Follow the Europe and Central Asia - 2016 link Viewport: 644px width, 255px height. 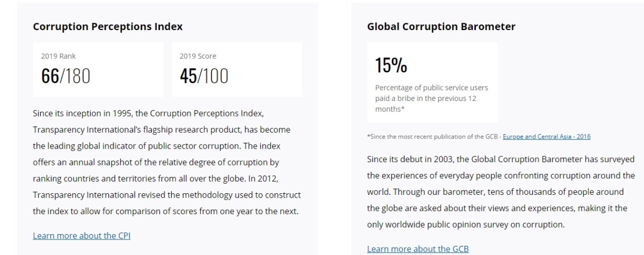tap(546, 137)
